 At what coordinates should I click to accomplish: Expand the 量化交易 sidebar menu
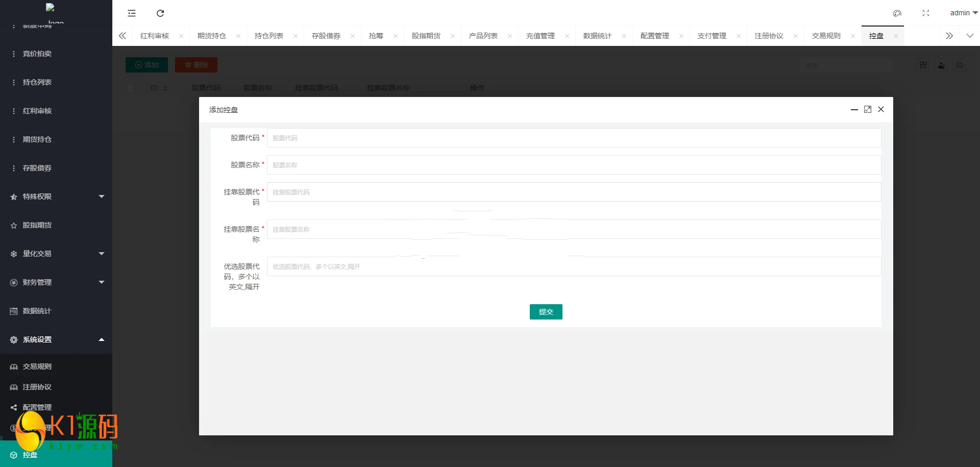tap(56, 254)
